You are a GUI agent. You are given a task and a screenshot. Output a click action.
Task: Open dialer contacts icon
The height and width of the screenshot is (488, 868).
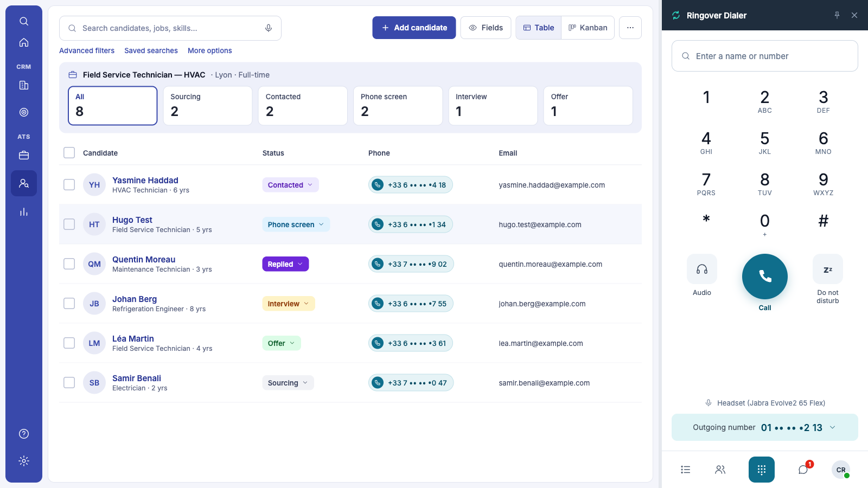tap(720, 470)
